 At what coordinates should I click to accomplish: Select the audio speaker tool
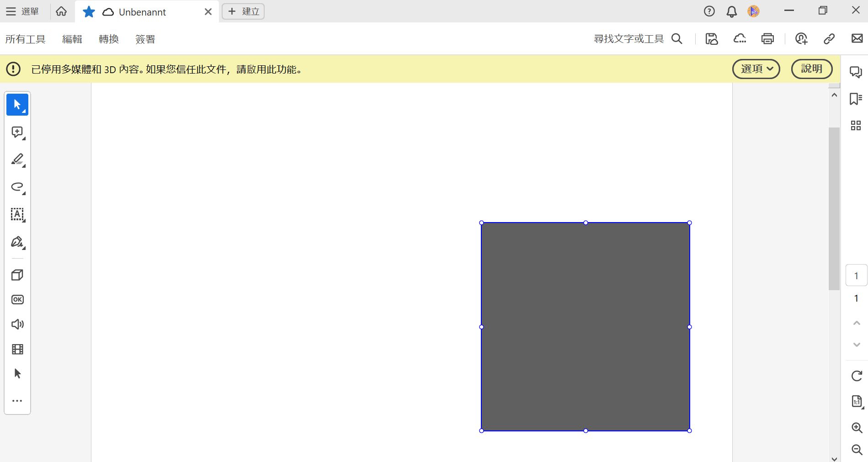click(x=17, y=324)
